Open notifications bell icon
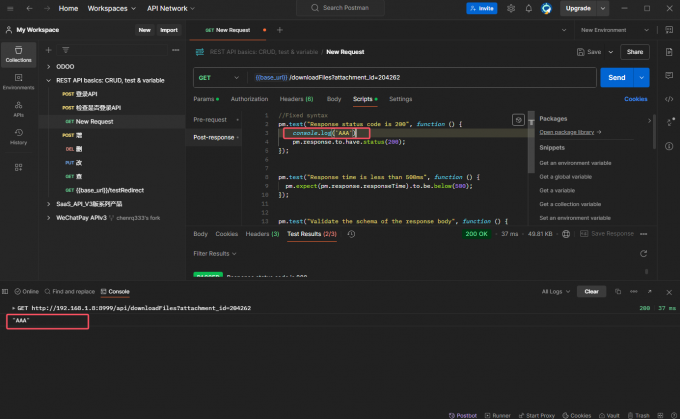The image size is (680, 419). [529, 8]
